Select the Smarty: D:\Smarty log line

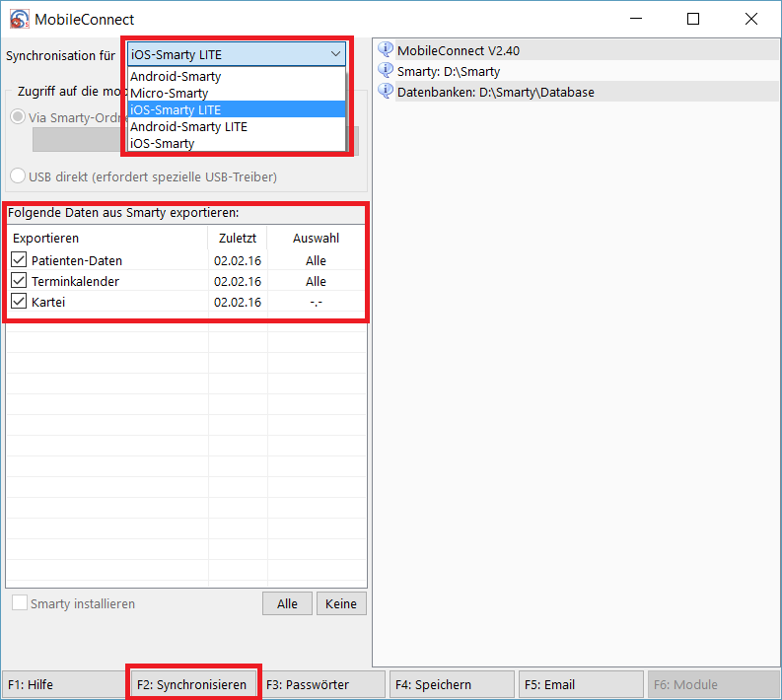(x=587, y=71)
